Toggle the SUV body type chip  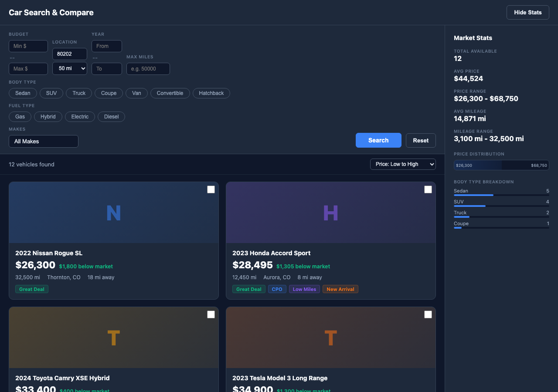coord(51,93)
